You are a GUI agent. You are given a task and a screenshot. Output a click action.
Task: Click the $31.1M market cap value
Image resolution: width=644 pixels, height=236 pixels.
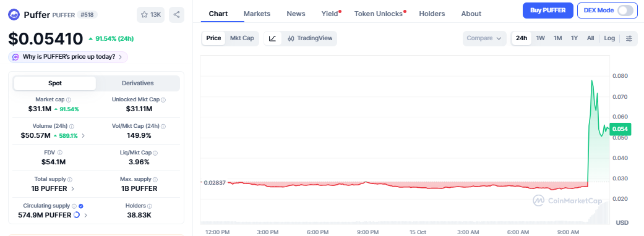click(x=40, y=109)
